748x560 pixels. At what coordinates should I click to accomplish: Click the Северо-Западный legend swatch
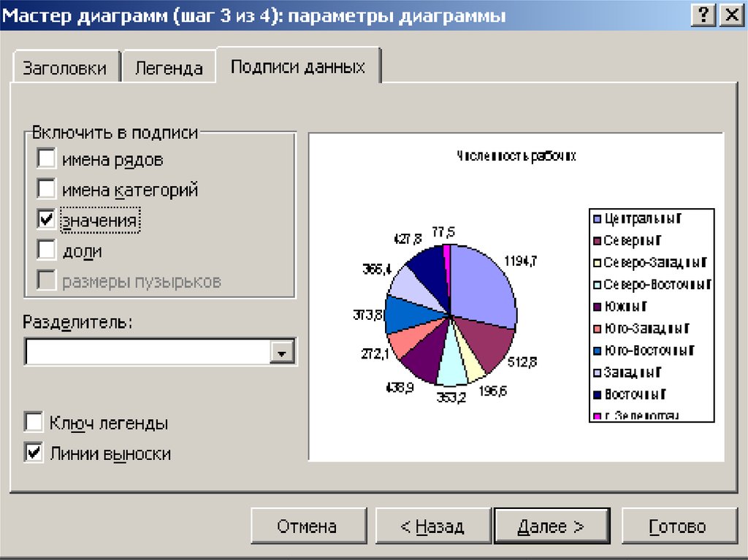[597, 263]
